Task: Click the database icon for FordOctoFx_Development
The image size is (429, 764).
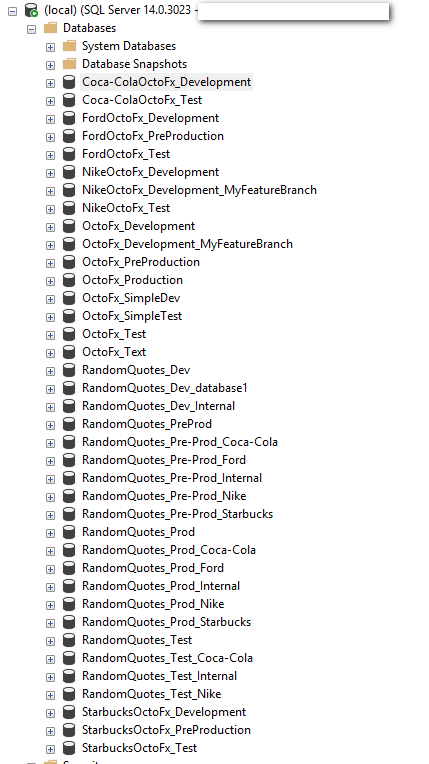Action: coord(69,118)
